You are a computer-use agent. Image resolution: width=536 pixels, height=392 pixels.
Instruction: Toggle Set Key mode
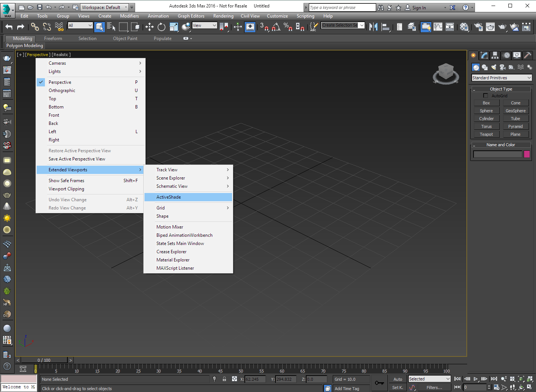pos(398,388)
